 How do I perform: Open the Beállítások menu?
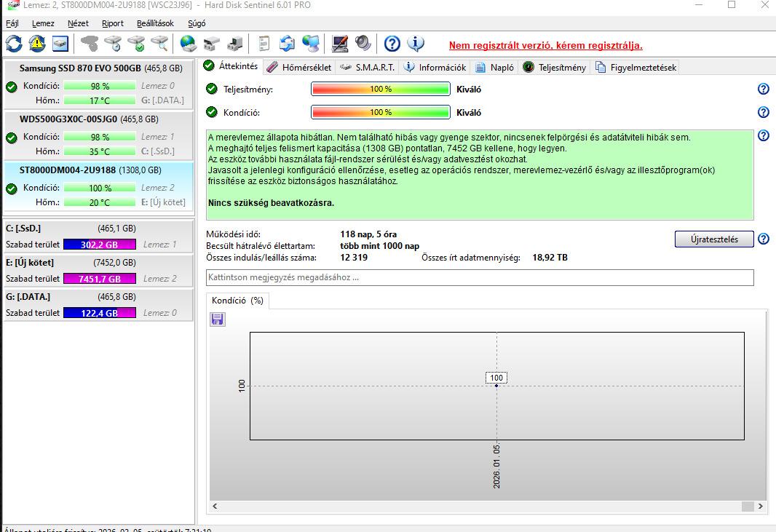pos(155,23)
